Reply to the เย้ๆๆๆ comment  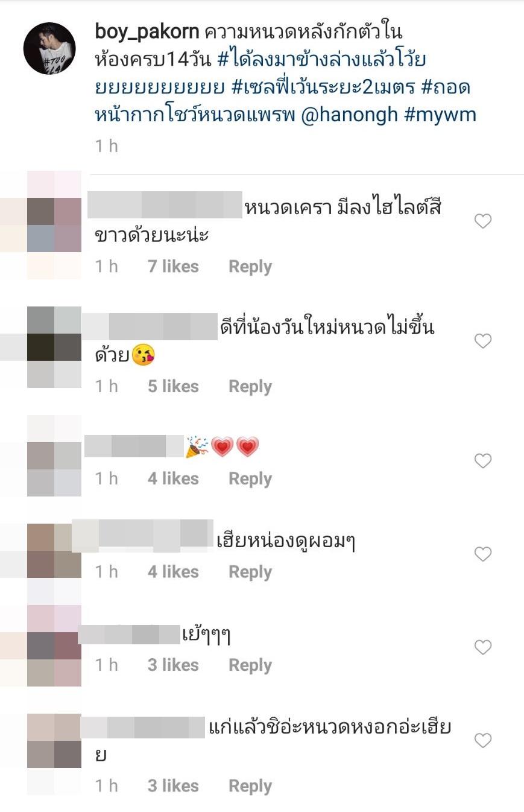tap(250, 665)
